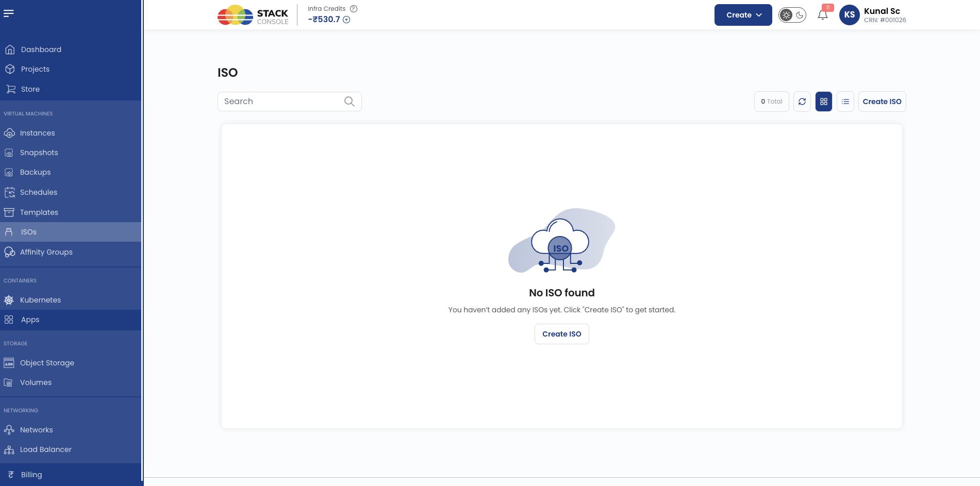Screen dimensions: 980x486
Task: Click the Object Storage icon
Action: [x=9, y=363]
